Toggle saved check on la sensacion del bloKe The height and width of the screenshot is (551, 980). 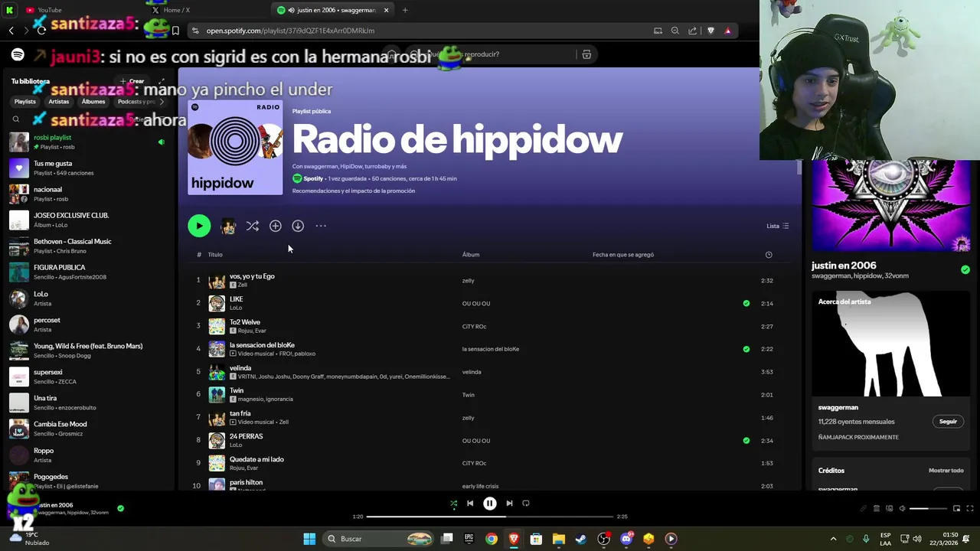point(746,349)
